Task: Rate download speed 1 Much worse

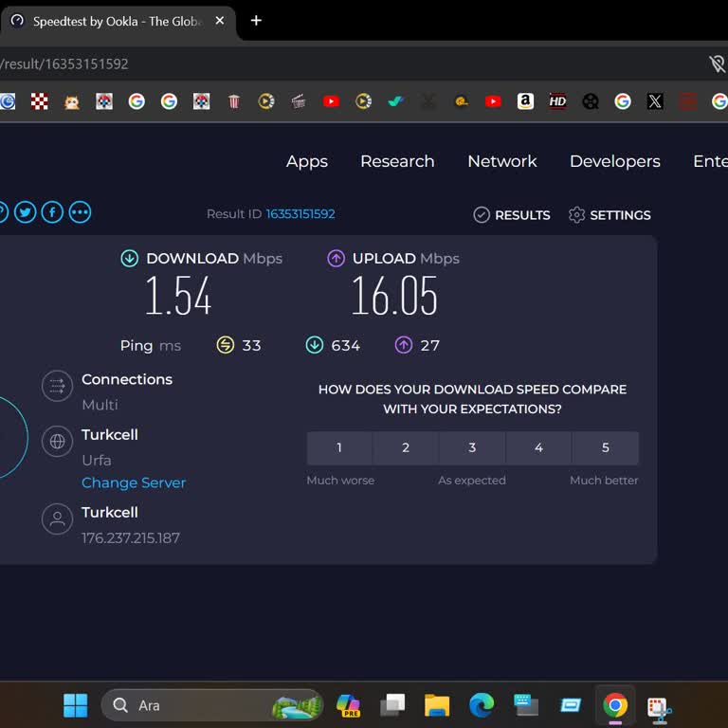Action: [339, 447]
